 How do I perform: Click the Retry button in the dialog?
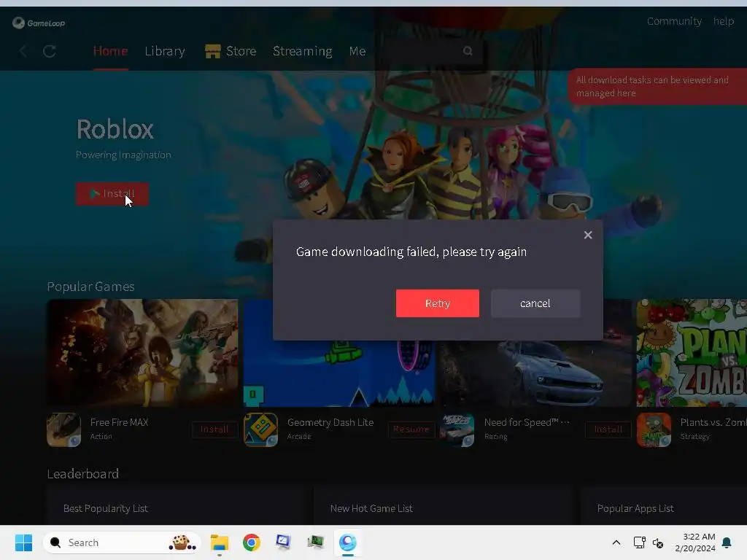point(438,303)
